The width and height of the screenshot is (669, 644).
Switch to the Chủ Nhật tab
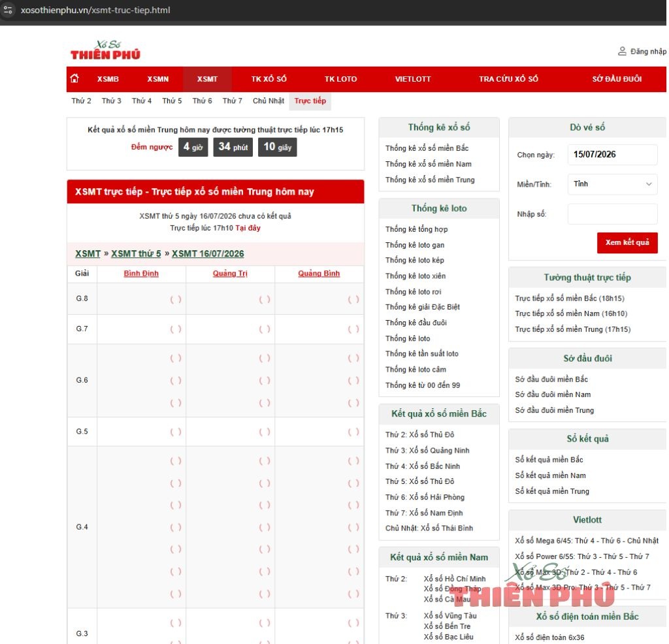[x=269, y=101]
